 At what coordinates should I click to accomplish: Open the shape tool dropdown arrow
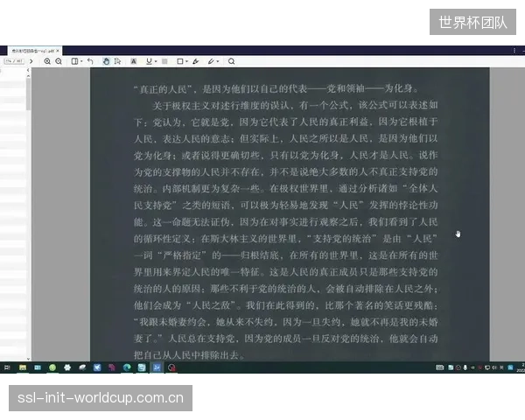coord(187,61)
